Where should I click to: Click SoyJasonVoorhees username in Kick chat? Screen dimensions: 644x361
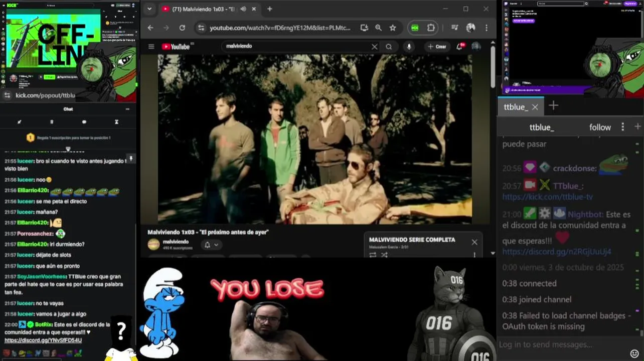point(42,277)
